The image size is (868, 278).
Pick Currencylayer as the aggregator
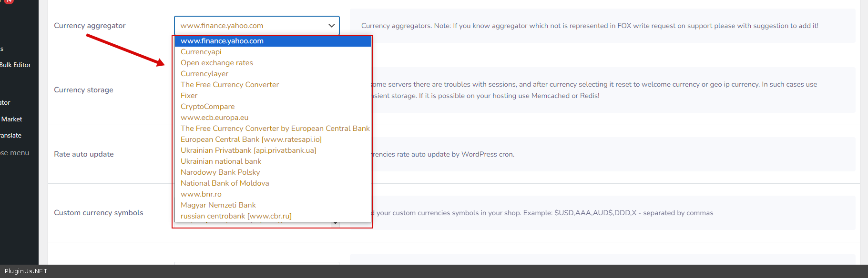(204, 74)
